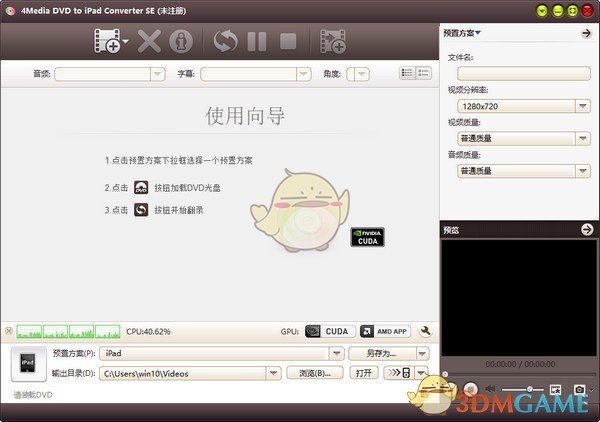600x422 pixels.
Task: Click the arrow icon on the 预置方案 panel header
Action: coord(586,33)
